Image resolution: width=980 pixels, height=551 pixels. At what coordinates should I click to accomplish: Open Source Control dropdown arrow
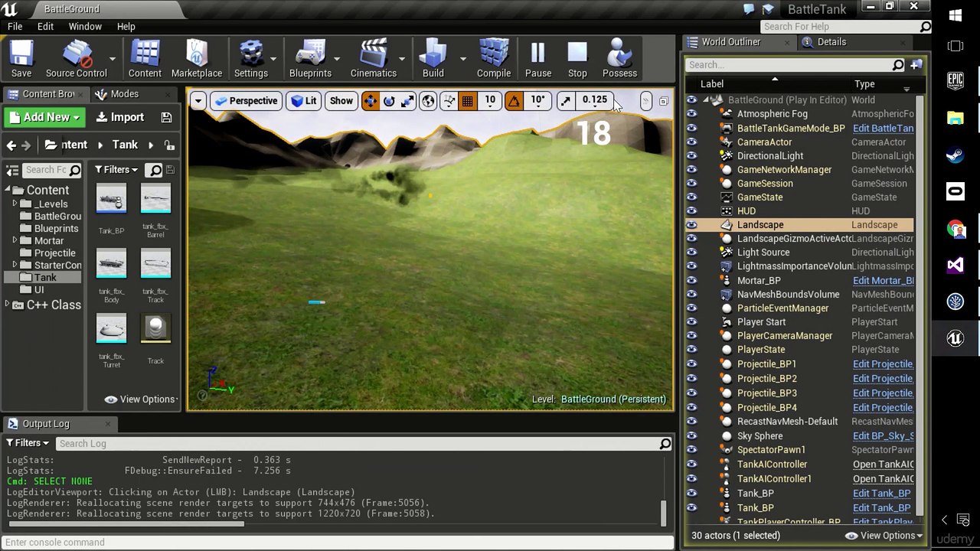click(x=113, y=59)
